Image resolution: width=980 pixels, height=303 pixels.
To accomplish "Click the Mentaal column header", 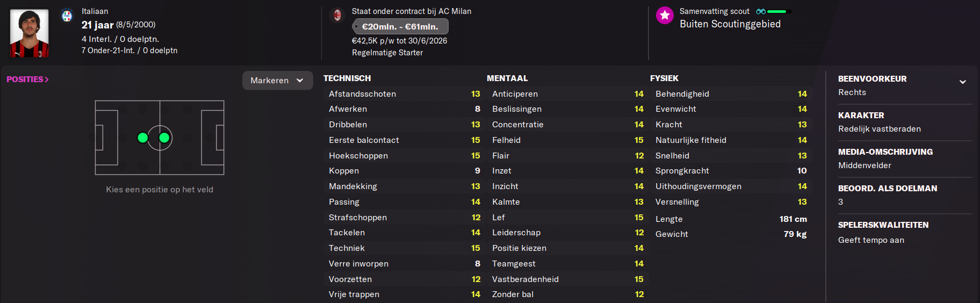I will point(507,78).
